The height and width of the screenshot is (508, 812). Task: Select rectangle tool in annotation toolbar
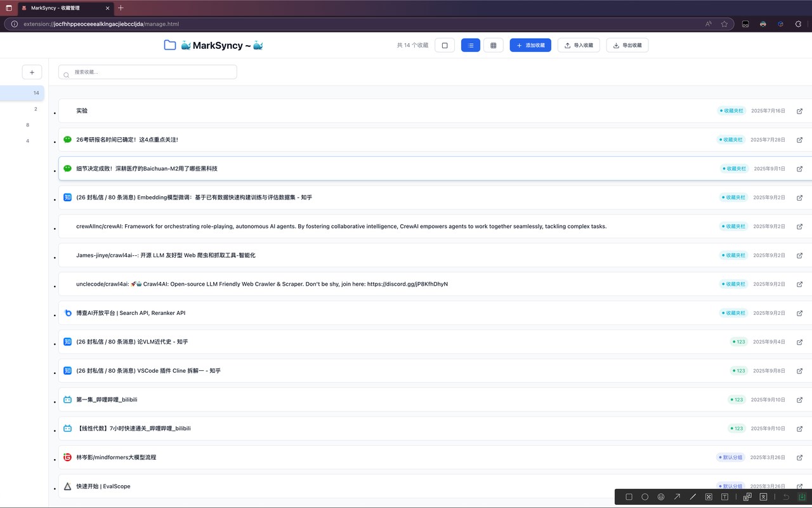click(629, 497)
